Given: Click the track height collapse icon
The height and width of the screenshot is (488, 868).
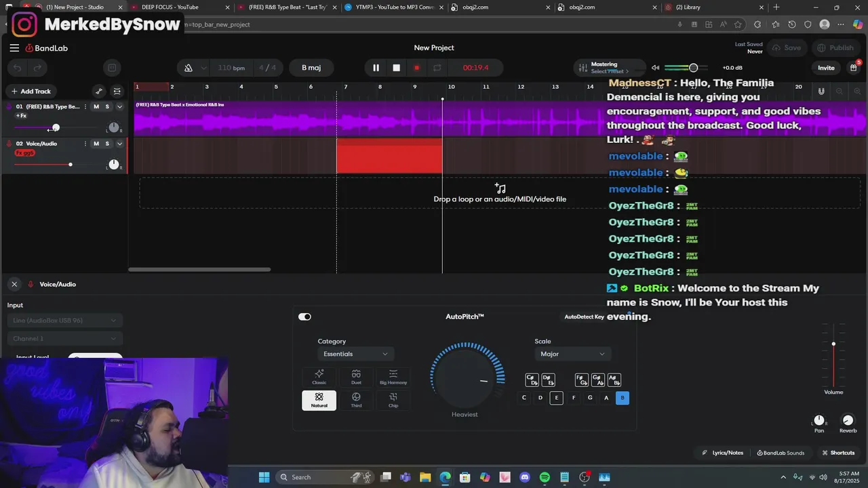Looking at the screenshot, I should click(117, 91).
